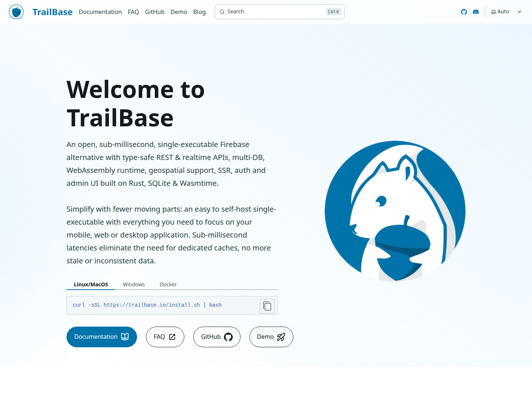The width and height of the screenshot is (532, 399).
Task: Click the Welcome to TrailBase heading
Action: (136, 104)
